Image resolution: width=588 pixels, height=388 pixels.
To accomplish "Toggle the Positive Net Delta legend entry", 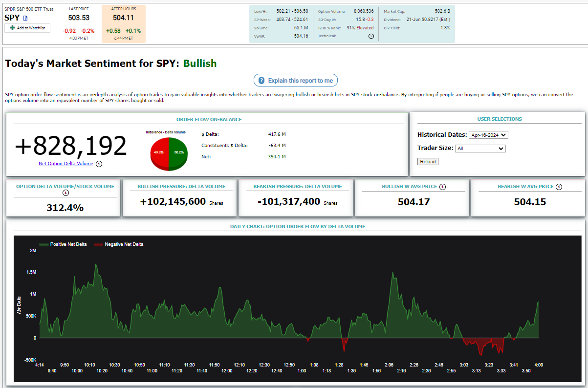I will tap(63, 244).
